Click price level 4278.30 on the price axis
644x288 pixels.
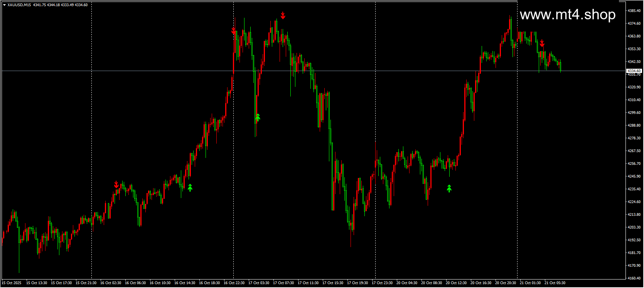(634, 138)
